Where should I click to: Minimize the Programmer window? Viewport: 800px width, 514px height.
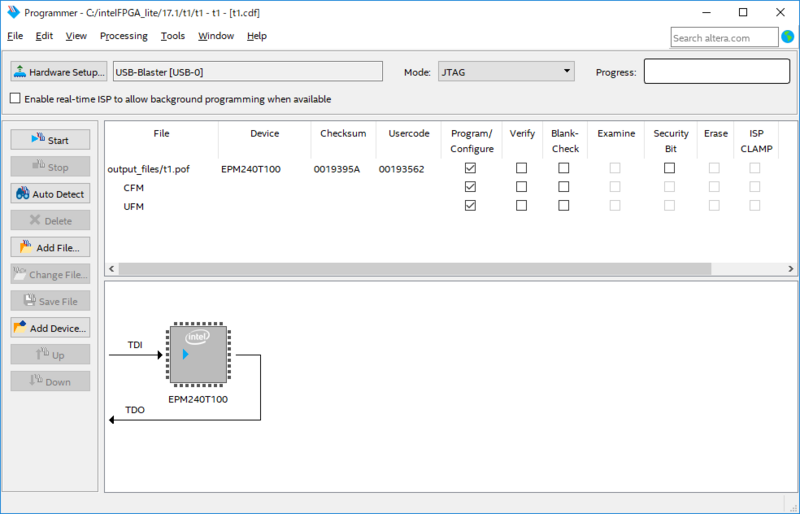coord(707,12)
